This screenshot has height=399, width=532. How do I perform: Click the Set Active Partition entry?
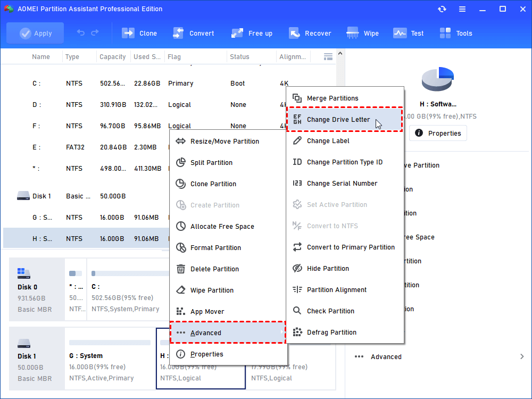[x=345, y=205]
